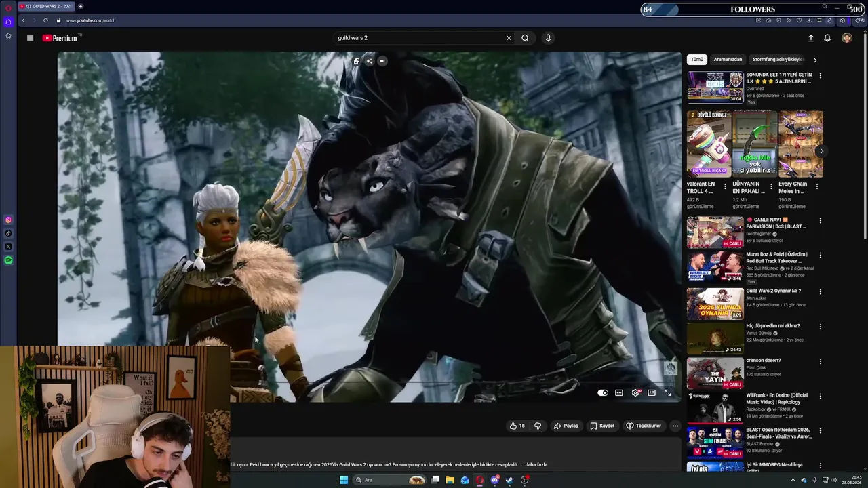Open more actions ellipsis under the video
868x488 pixels.
click(675, 426)
